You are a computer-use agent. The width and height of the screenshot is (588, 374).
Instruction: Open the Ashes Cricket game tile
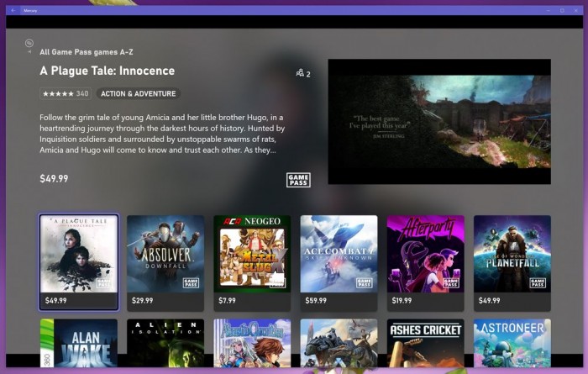click(426, 343)
